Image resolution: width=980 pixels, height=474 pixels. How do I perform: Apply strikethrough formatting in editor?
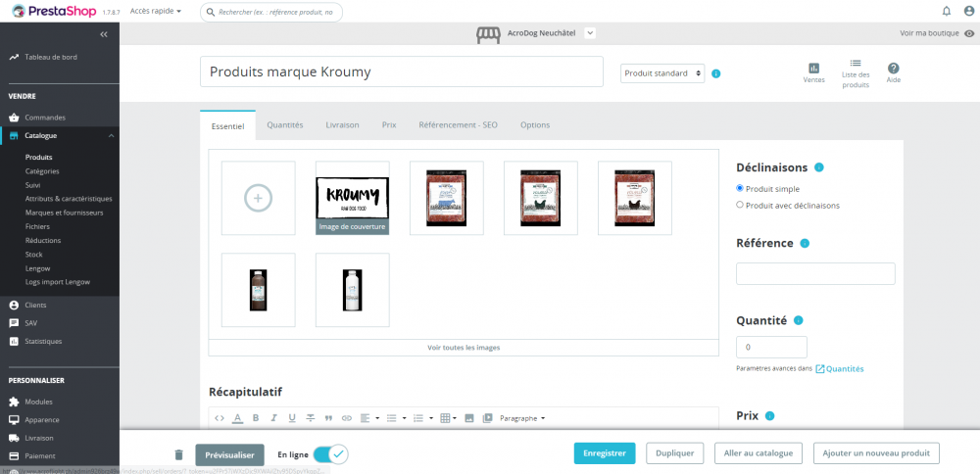310,418
